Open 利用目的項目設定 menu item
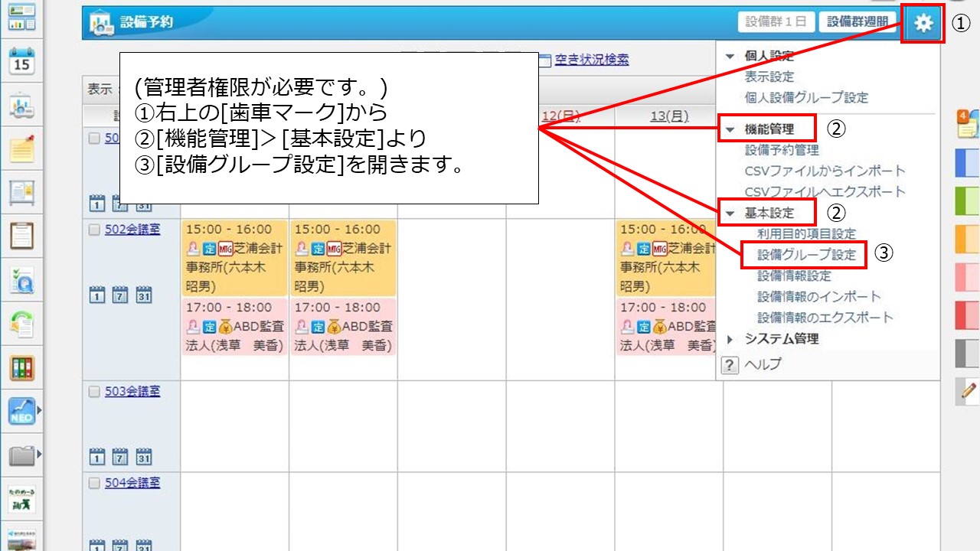The image size is (980, 551). click(x=807, y=233)
